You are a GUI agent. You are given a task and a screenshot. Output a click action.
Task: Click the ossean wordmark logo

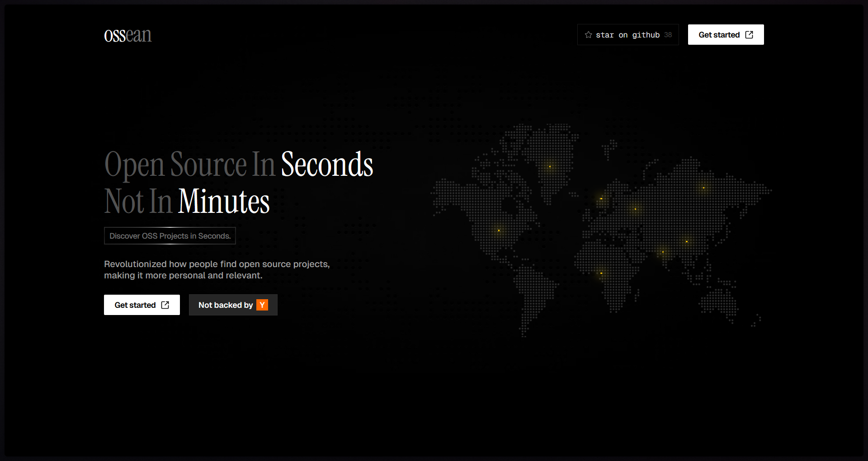click(x=128, y=35)
